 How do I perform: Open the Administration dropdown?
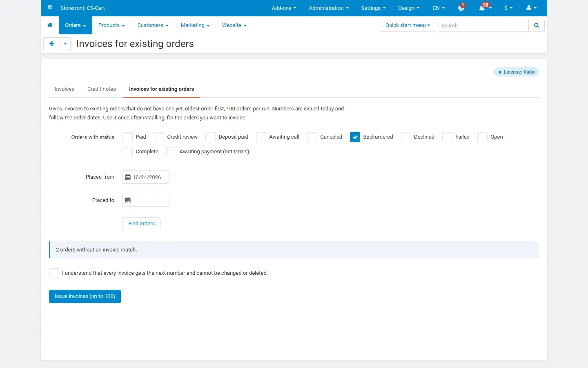pos(329,8)
